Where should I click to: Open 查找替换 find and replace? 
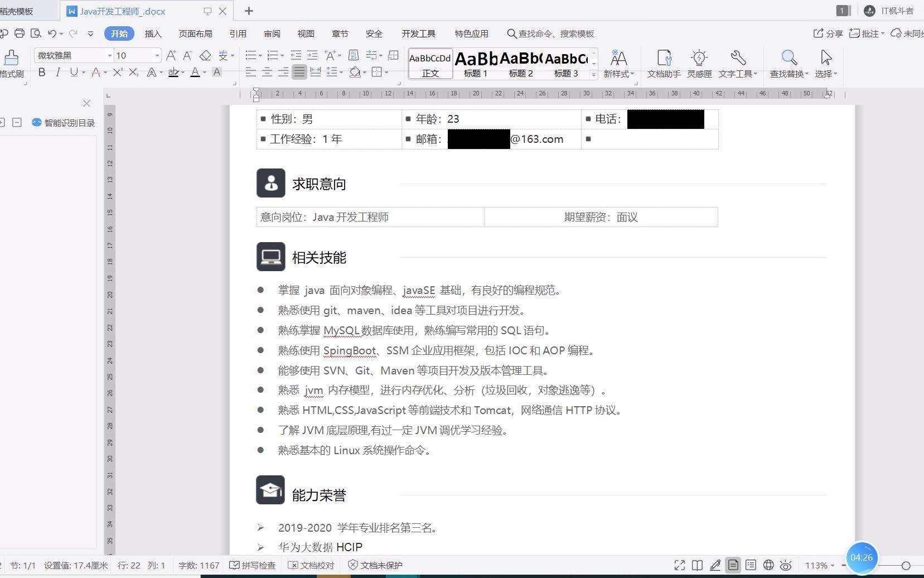tap(788, 63)
